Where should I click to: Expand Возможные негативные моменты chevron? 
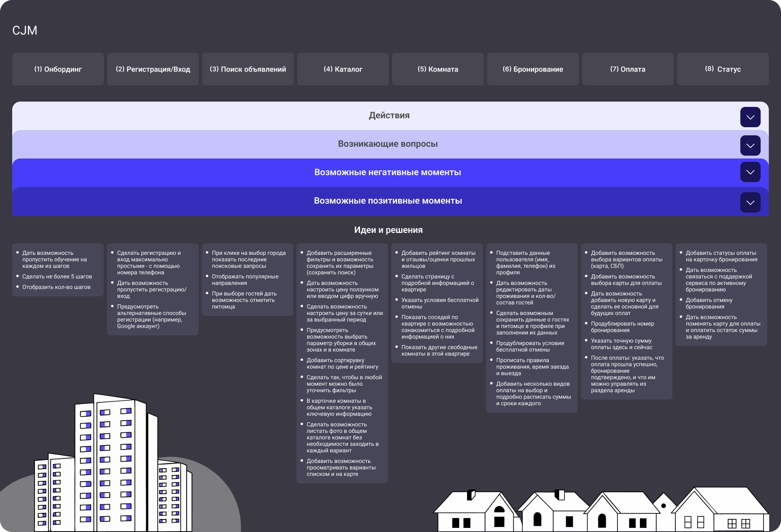point(750,172)
